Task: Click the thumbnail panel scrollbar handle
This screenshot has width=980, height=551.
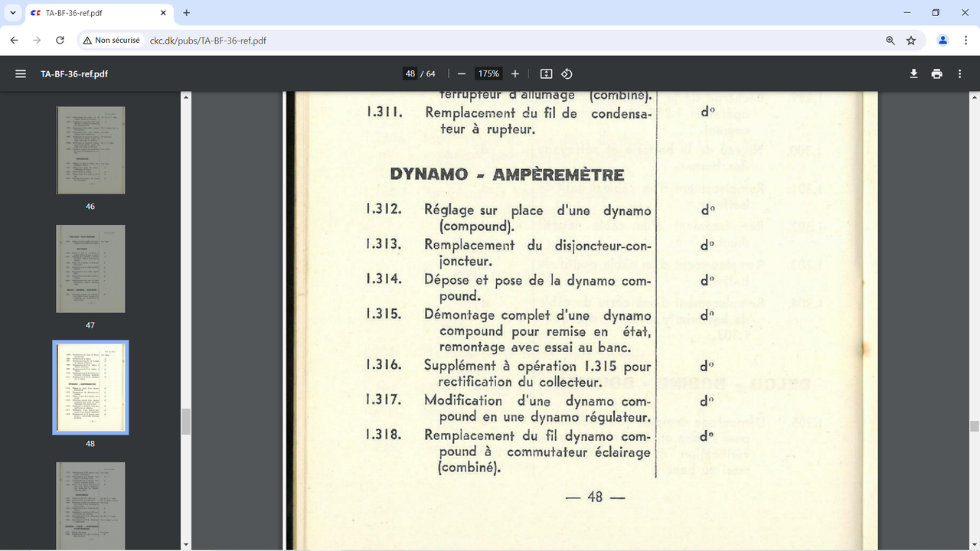Action: (186, 422)
